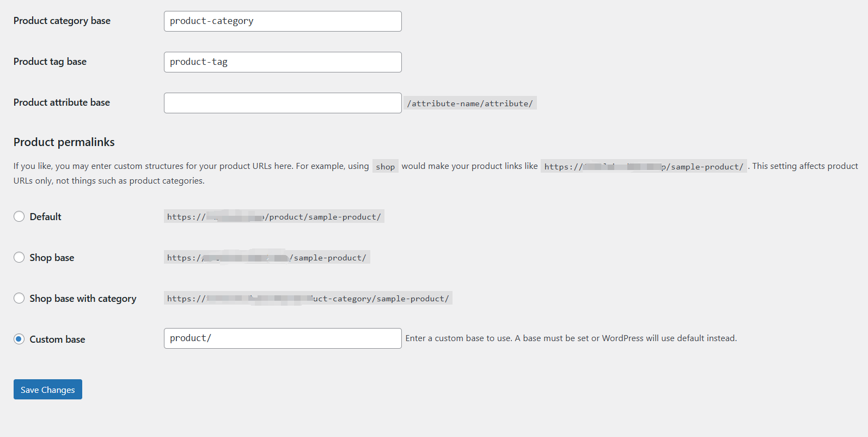Choose Shop base with category option
The height and width of the screenshot is (437, 868).
(x=19, y=298)
